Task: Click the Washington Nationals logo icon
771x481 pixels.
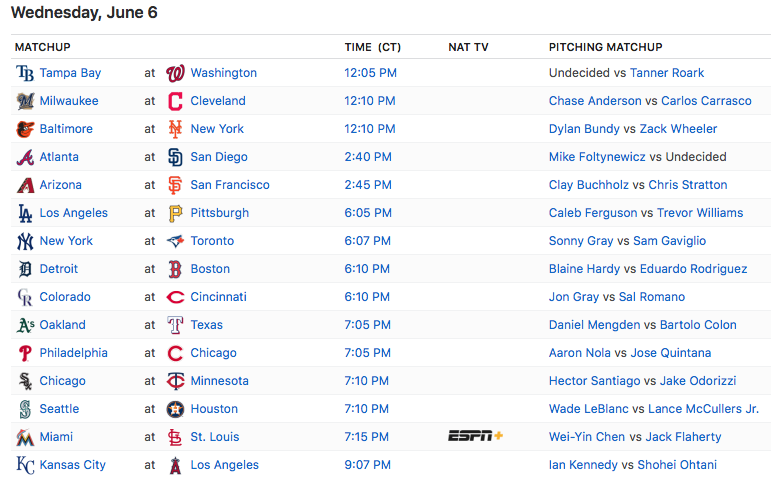Action: (176, 73)
